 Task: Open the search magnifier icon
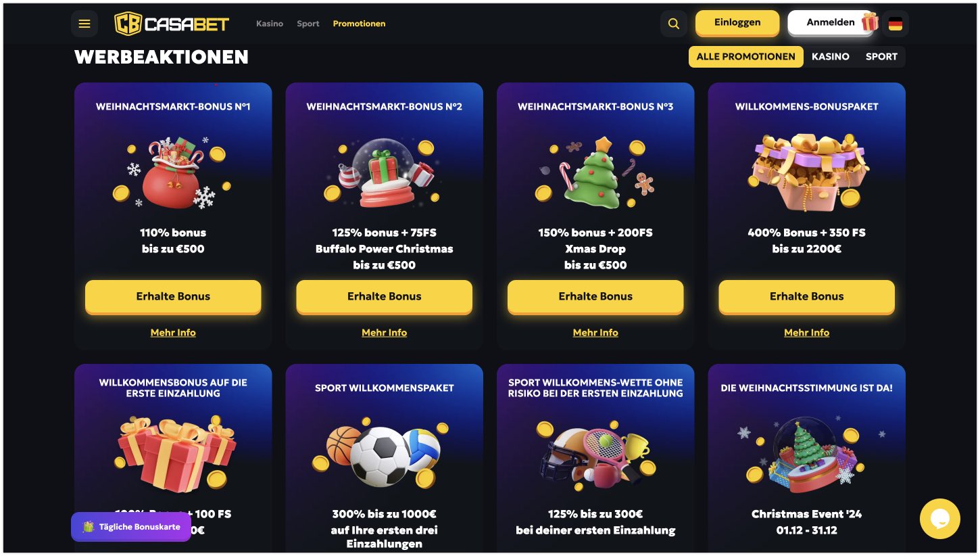click(673, 24)
